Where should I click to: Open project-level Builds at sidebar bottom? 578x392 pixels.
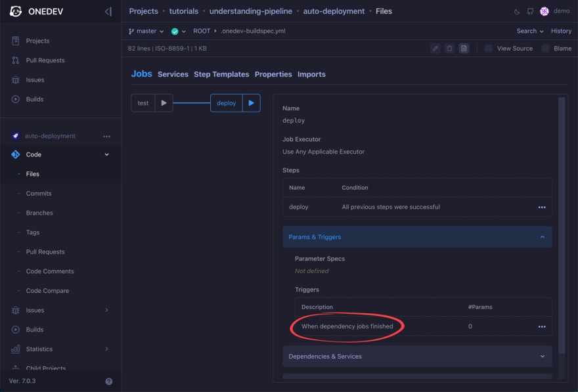point(35,330)
